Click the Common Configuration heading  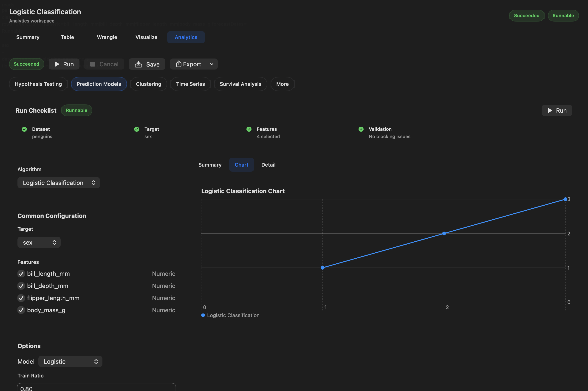pos(52,216)
